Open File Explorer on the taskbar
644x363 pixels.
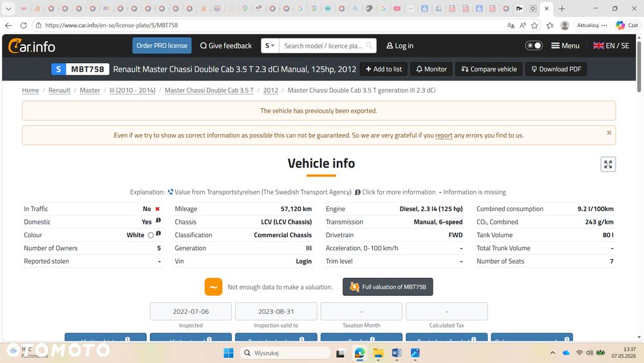(x=378, y=353)
